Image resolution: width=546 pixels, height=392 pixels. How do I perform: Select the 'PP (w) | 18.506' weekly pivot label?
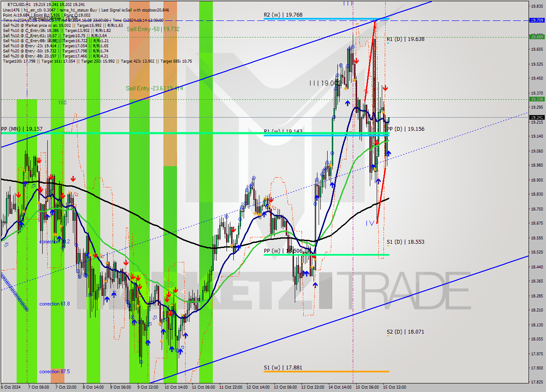[283, 251]
